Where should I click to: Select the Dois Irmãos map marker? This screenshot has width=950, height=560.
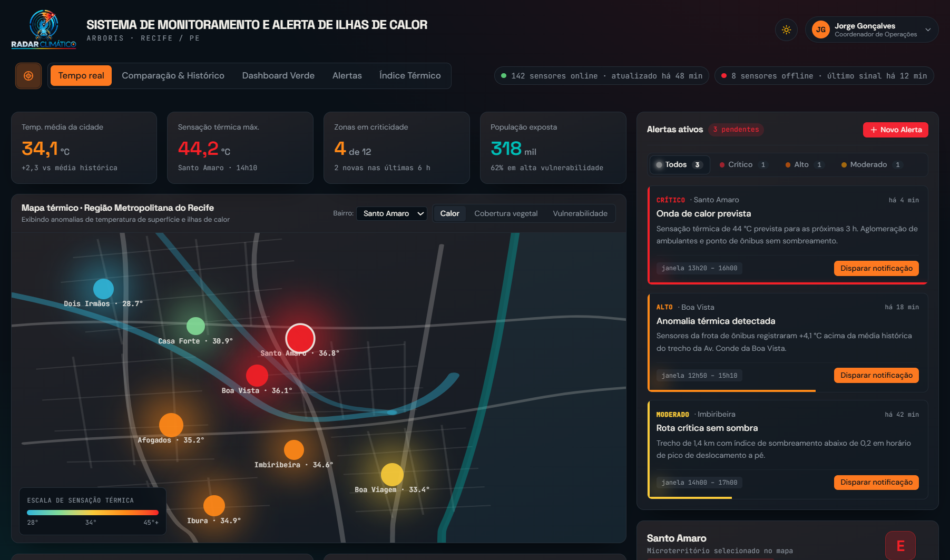[x=103, y=289]
